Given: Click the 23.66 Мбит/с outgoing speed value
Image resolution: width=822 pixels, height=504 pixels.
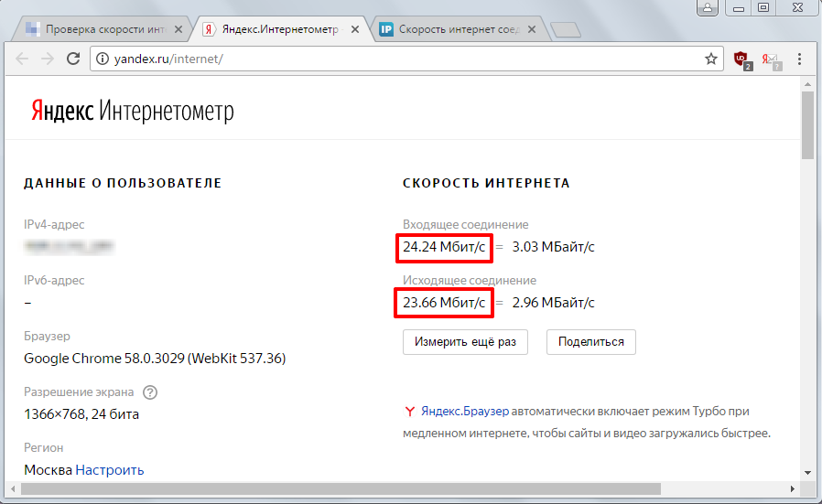Looking at the screenshot, I should coord(444,302).
